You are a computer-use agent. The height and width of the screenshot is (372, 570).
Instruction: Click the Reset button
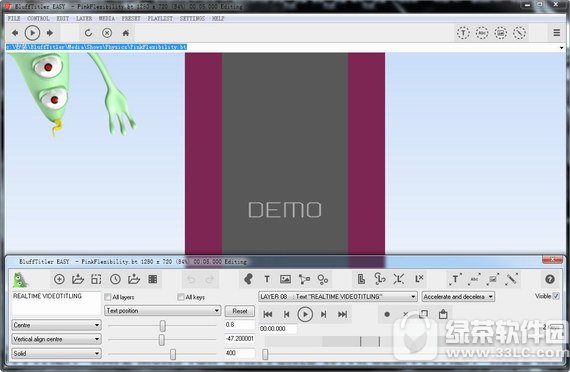[x=240, y=311]
